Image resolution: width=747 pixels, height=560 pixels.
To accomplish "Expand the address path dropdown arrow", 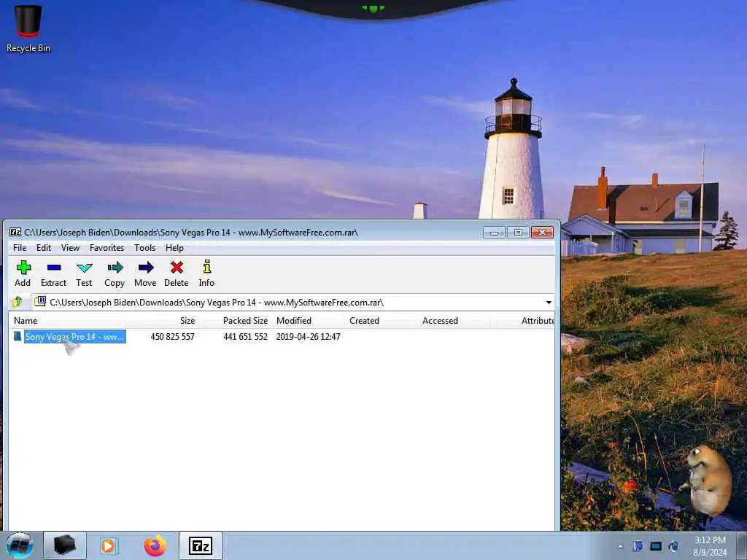I will [x=549, y=303].
